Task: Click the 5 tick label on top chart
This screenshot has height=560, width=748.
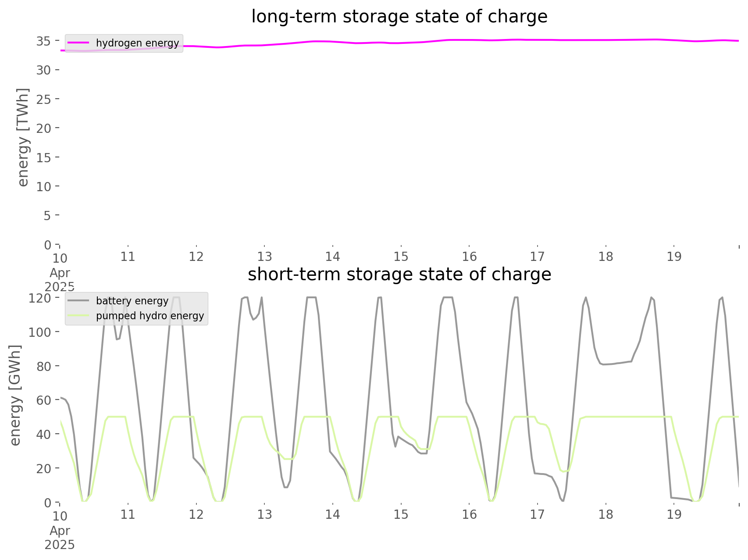Action: [x=48, y=215]
